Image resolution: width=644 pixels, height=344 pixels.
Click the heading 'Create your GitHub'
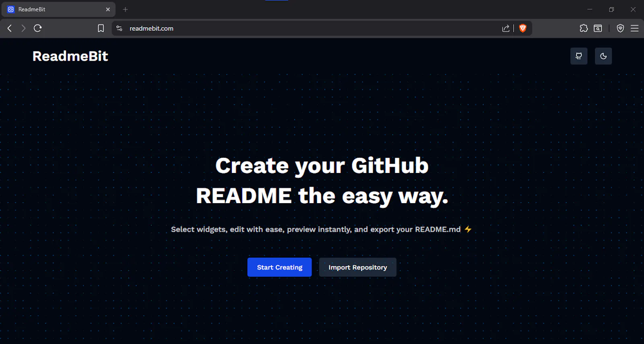click(322, 165)
